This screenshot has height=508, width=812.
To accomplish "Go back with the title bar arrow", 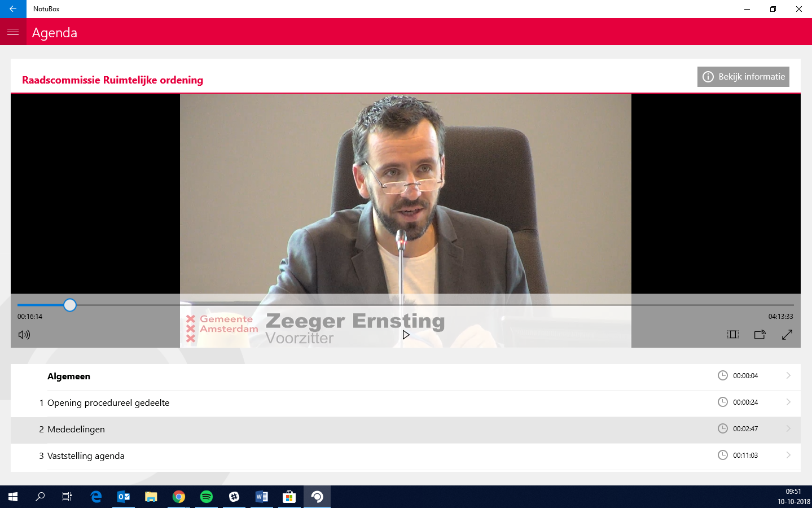I will point(13,9).
